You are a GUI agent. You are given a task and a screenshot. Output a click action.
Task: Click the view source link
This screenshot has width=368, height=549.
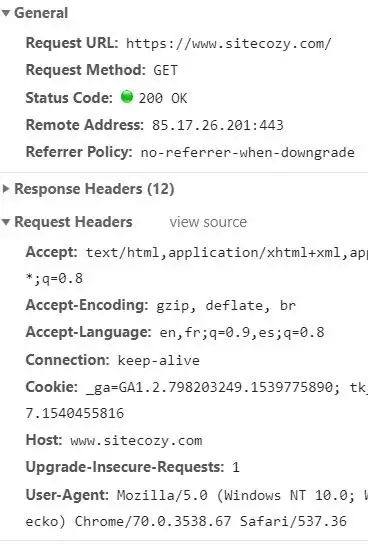click(208, 222)
